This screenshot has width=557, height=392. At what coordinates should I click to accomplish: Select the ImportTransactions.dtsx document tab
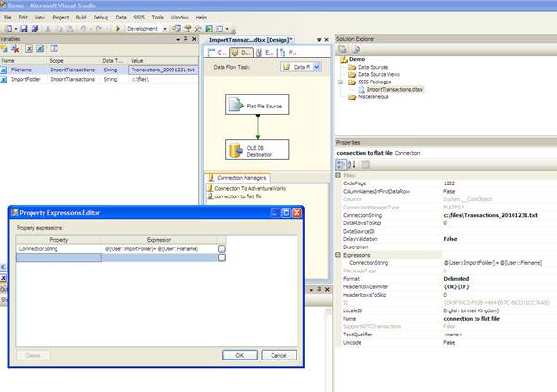(x=251, y=40)
